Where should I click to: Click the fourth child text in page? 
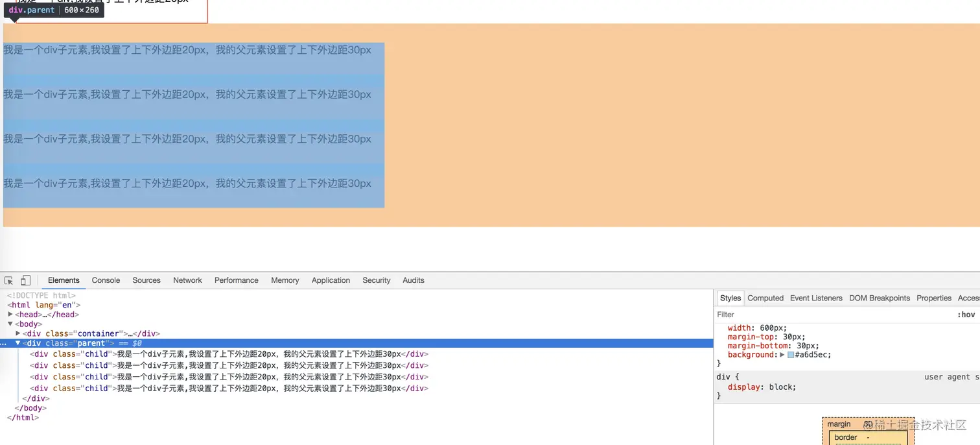point(187,184)
